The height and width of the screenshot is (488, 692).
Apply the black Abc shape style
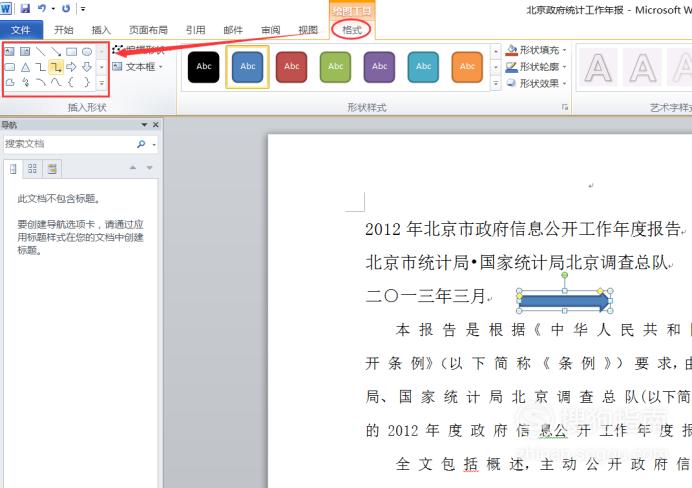click(203, 67)
